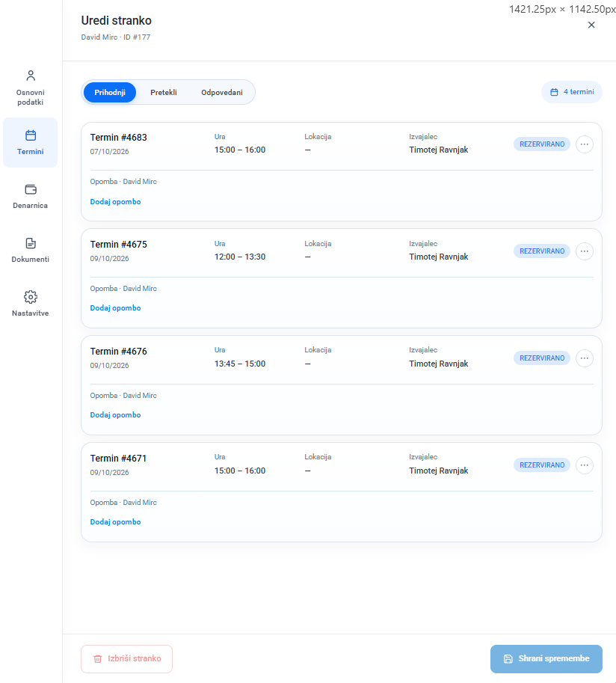
Task: Switch to Odpovedani tab
Action: point(222,92)
